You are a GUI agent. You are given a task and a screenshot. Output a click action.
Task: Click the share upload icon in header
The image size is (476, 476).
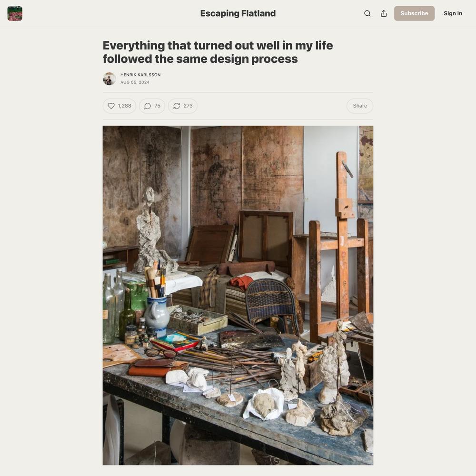point(384,13)
